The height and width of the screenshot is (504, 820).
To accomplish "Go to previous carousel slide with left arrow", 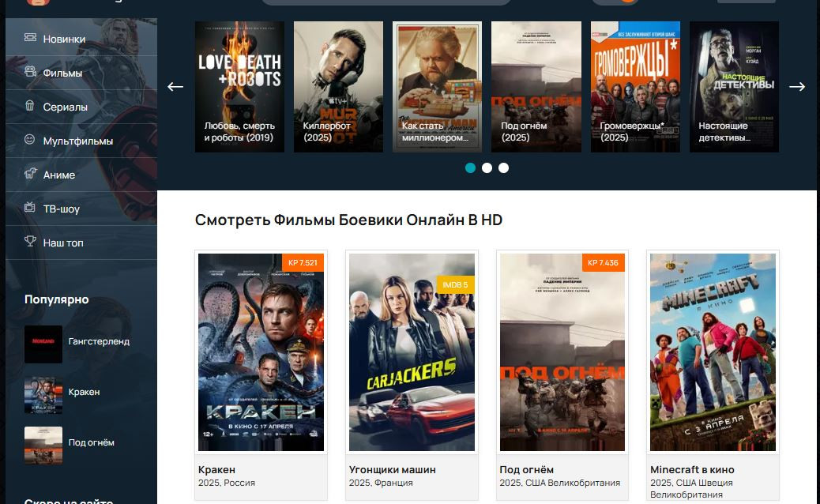I will tap(175, 87).
